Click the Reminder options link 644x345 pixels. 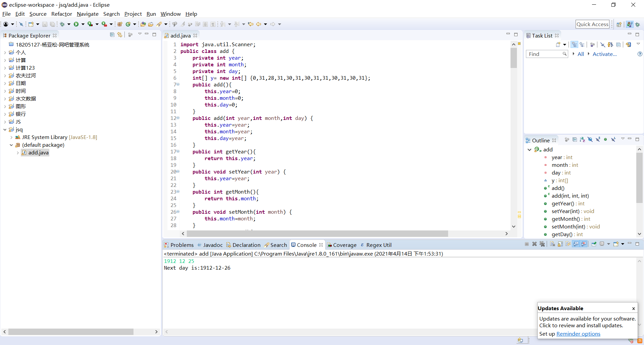pos(578,334)
